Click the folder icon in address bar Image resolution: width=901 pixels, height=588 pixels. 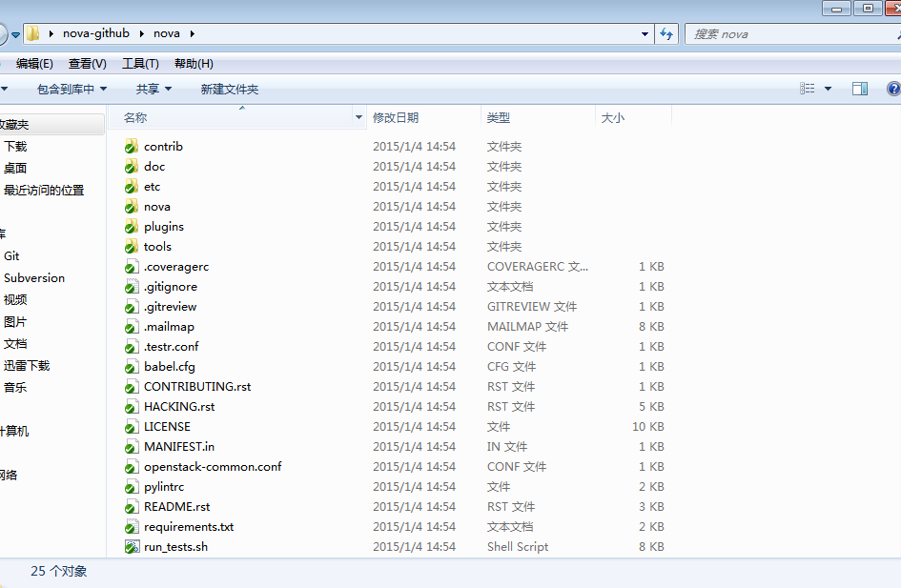click(33, 33)
